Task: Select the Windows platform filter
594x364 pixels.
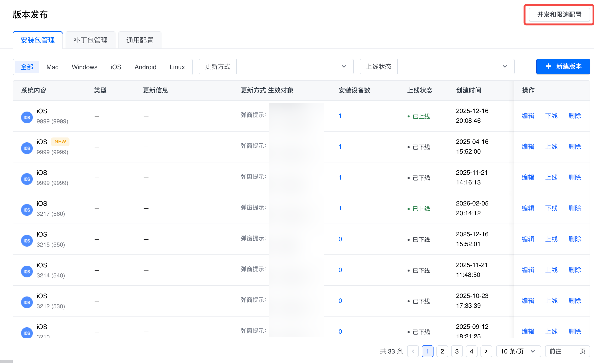Action: click(84, 67)
